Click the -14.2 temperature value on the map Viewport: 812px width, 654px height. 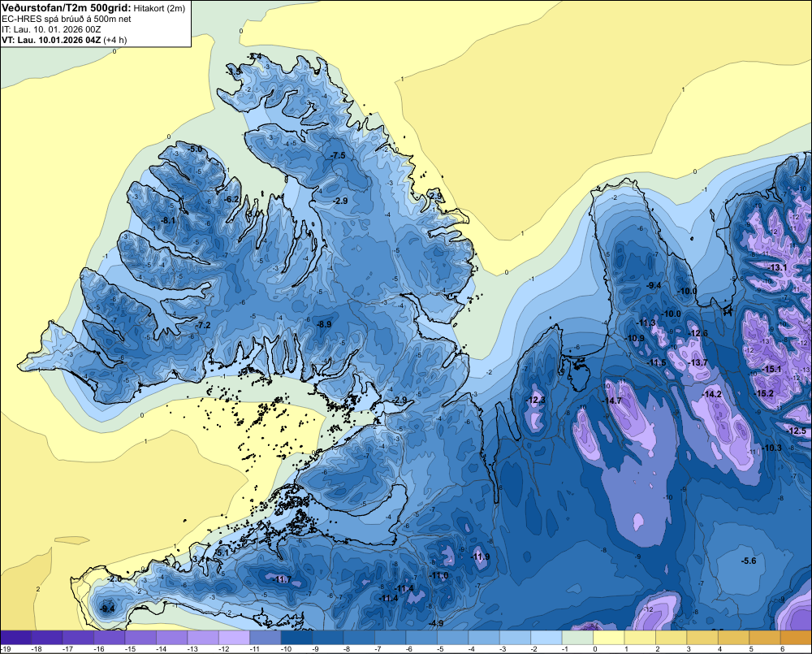[711, 394]
